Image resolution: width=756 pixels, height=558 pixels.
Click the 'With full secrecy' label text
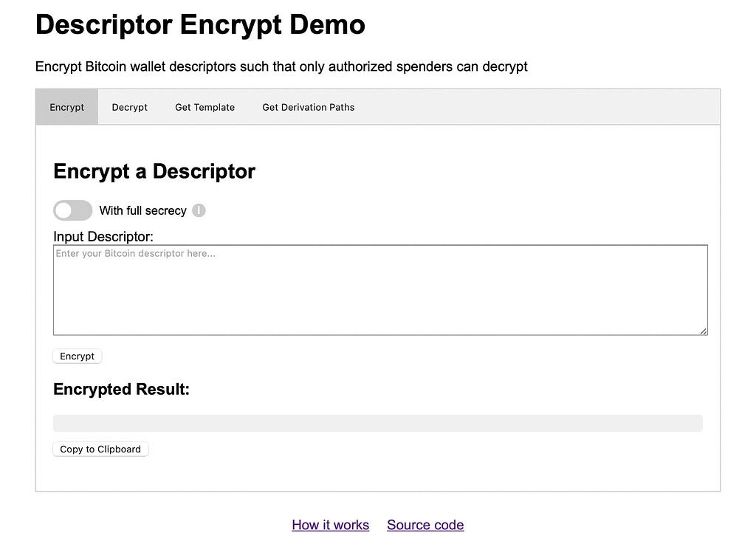142,210
